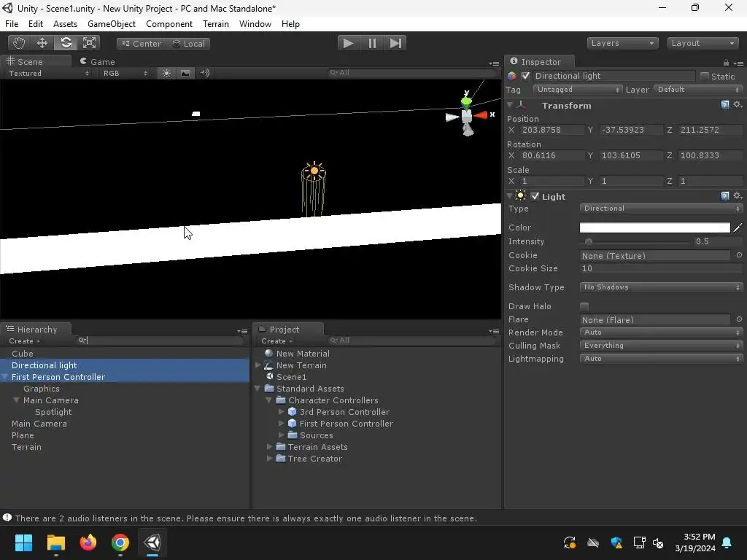Toggle scene lighting sun icon
The height and width of the screenshot is (560, 747).
tap(166, 74)
